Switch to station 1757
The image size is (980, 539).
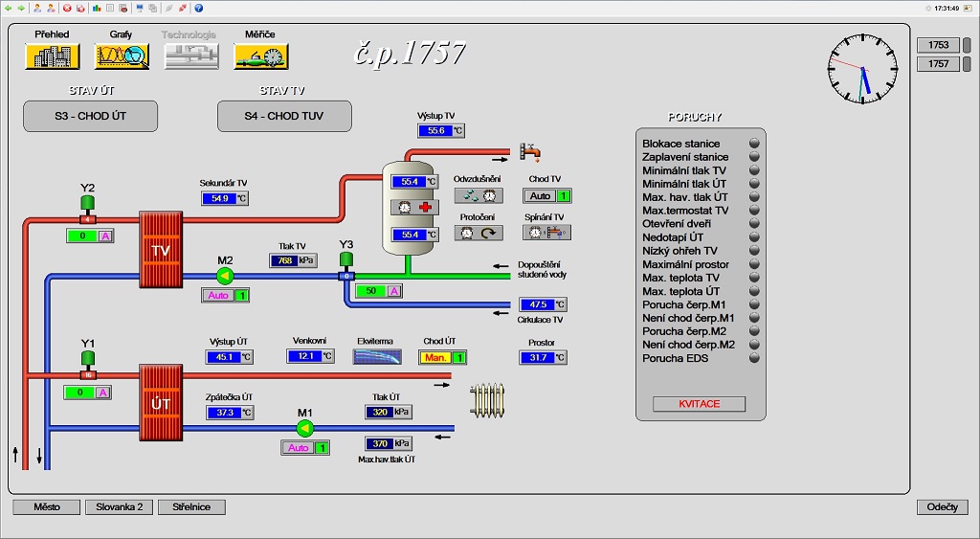938,64
